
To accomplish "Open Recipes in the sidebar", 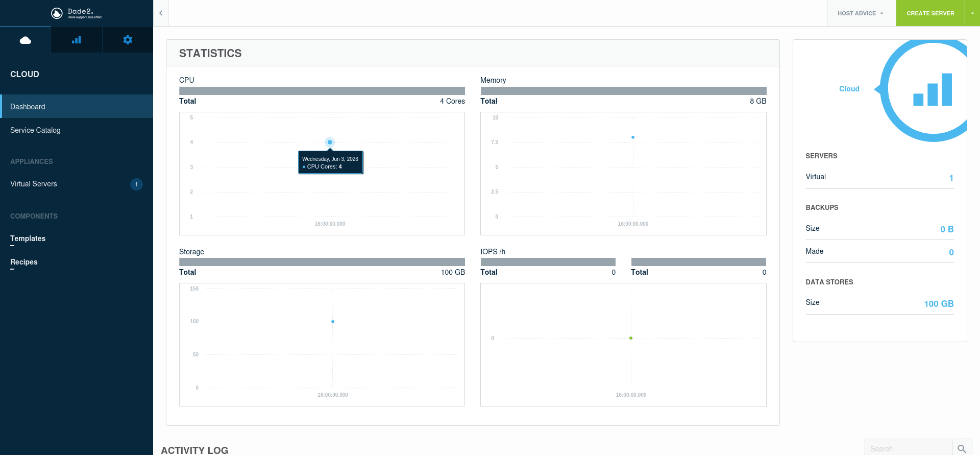I will (23, 262).
